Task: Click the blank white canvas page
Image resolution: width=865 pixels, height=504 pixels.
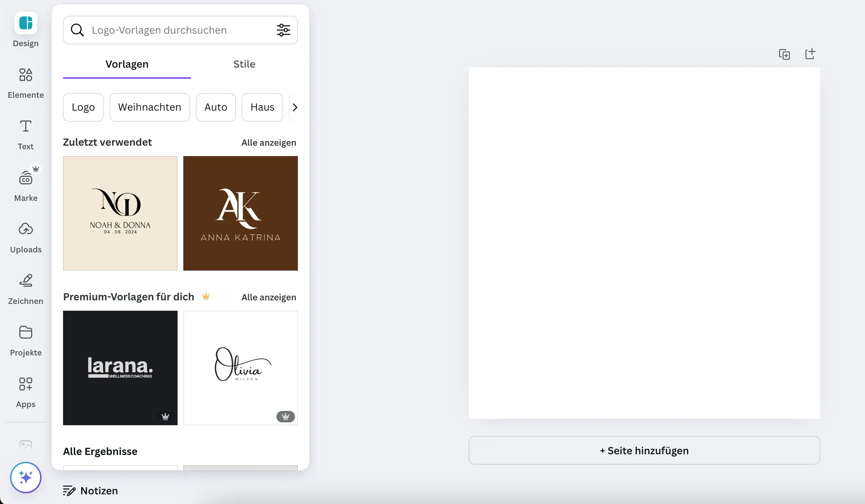Action: 644,243
